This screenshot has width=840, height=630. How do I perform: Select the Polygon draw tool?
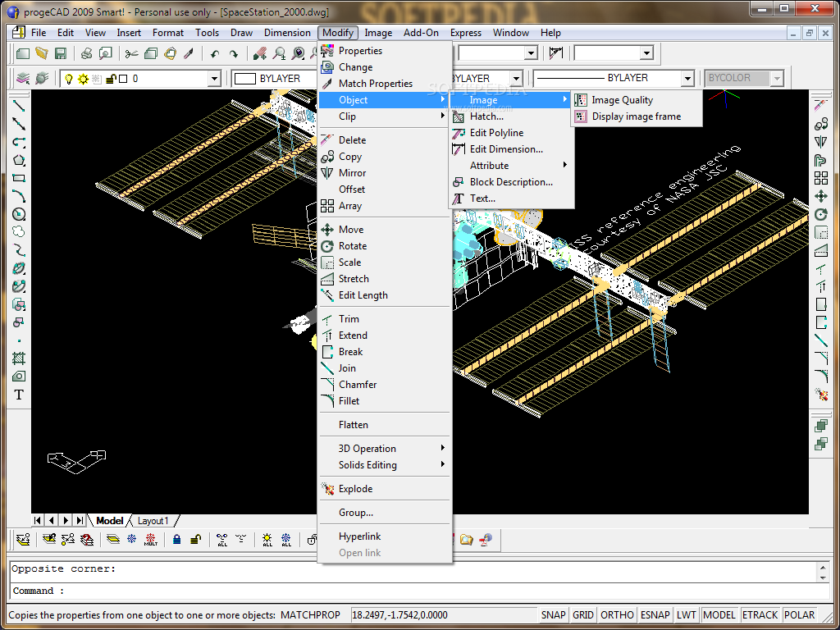pyautogui.click(x=19, y=160)
